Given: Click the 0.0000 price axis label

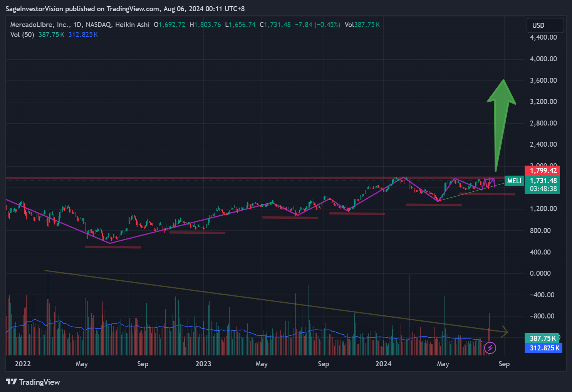Looking at the screenshot, I should click(x=540, y=273).
